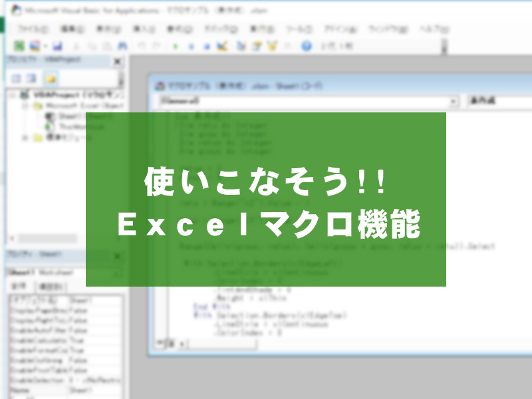Viewport: 532px width, 399px height.
Task: Toggle Folders in the Project panel toolbar
Action: (x=51, y=79)
